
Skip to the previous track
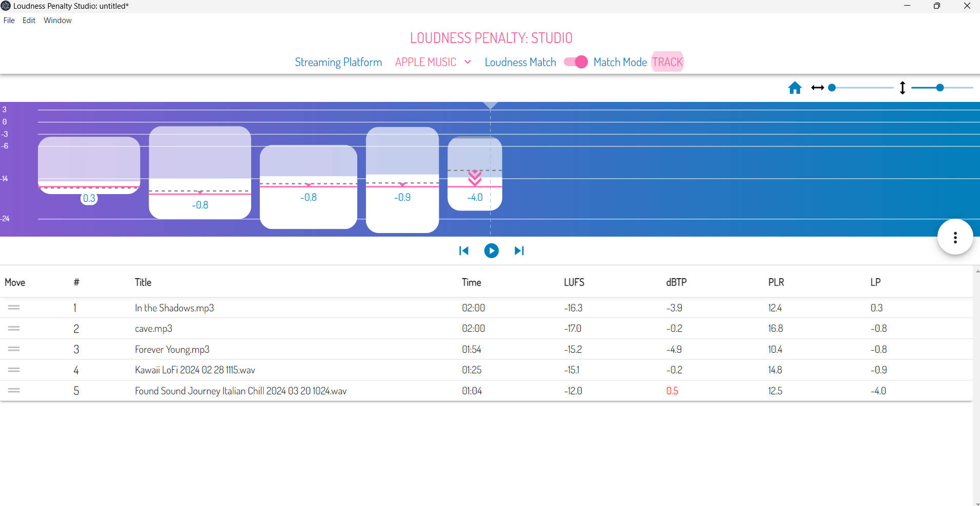[x=463, y=250]
